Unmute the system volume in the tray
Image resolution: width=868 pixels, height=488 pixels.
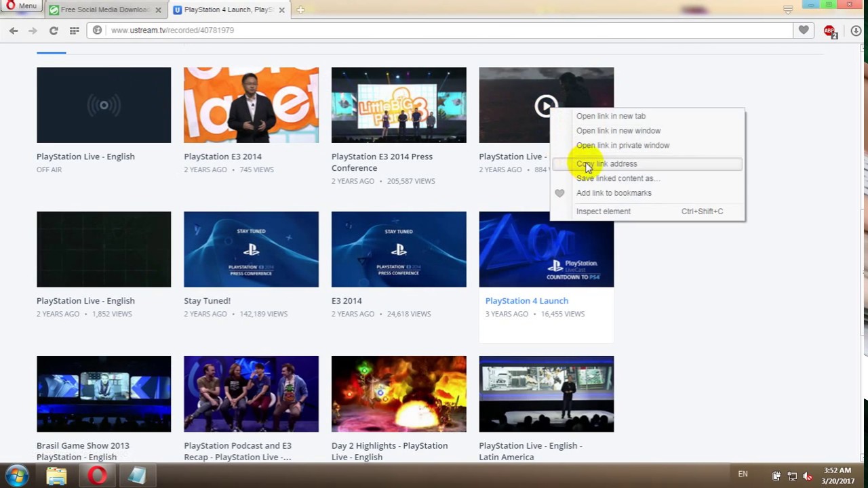(x=807, y=476)
